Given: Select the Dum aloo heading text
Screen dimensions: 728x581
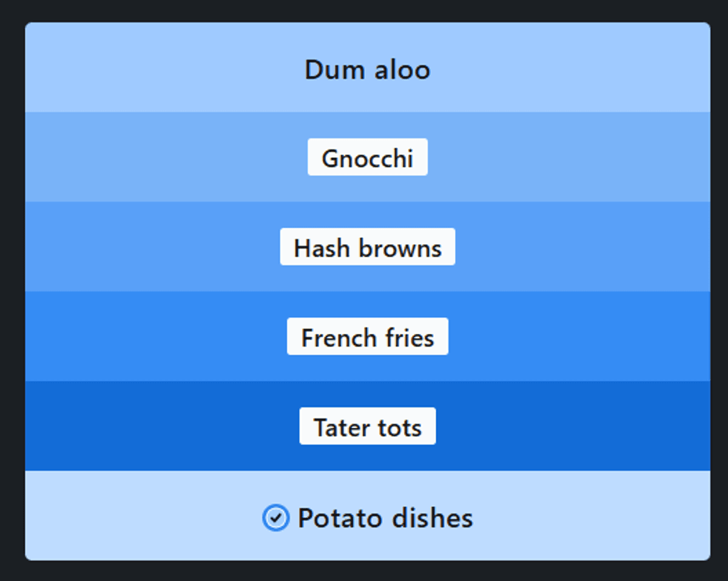Looking at the screenshot, I should point(367,70).
